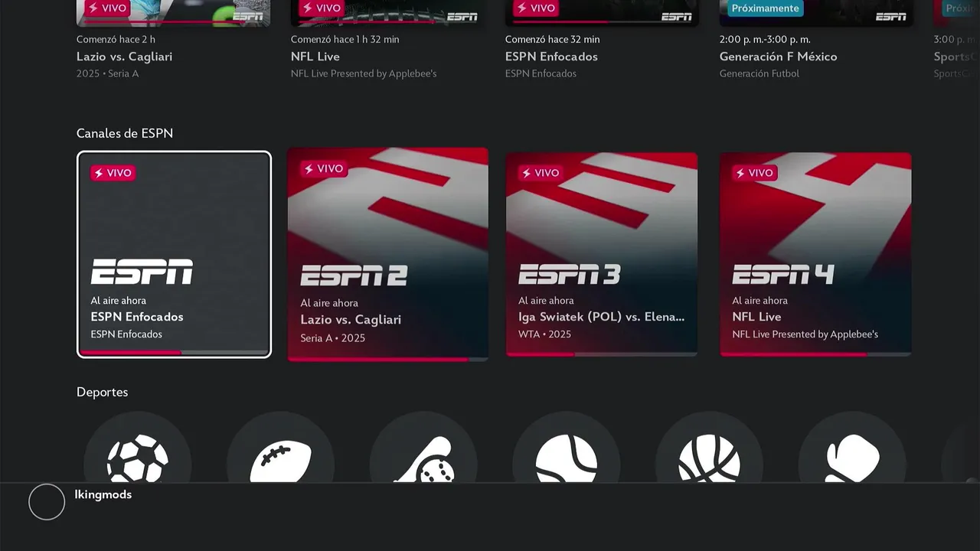This screenshot has width=980, height=551.
Task: Click the VIVO badge on ESPN 3 card
Action: point(541,173)
